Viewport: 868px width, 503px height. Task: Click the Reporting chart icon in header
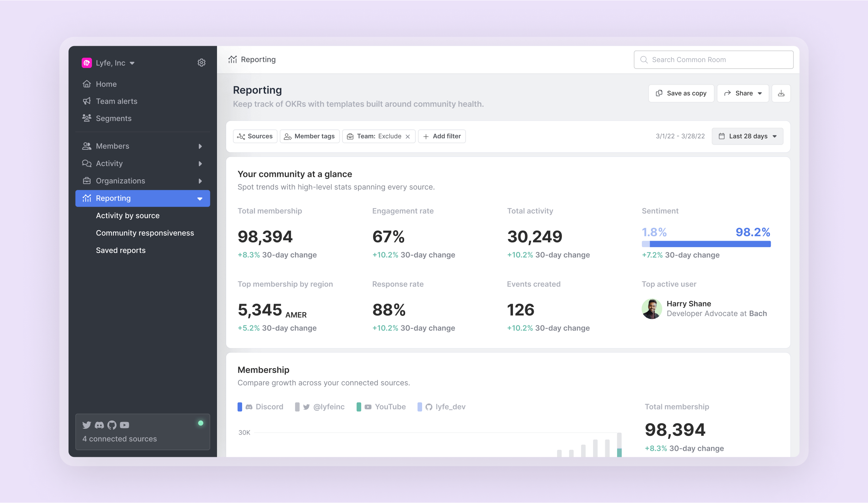233,60
